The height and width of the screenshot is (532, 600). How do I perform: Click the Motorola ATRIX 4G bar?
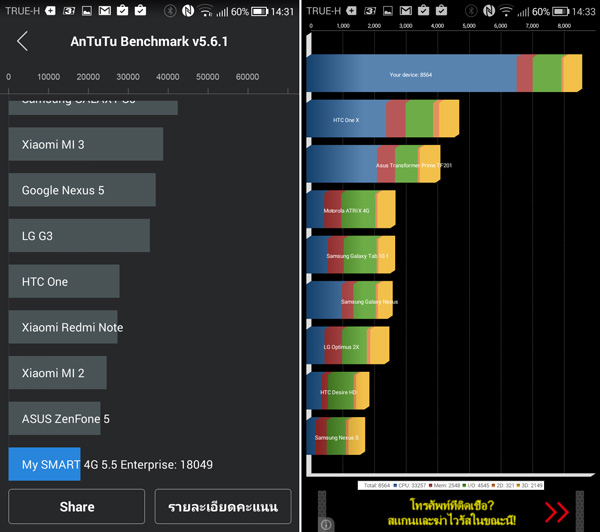[x=351, y=209]
